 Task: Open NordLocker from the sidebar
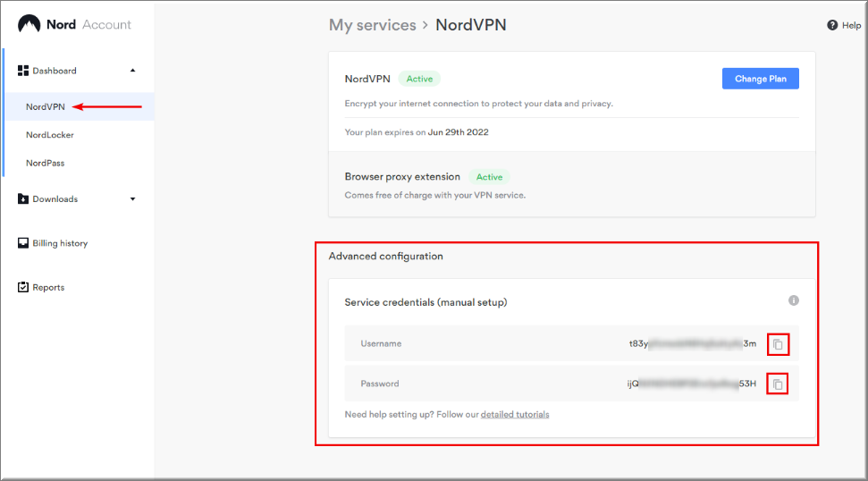point(50,135)
